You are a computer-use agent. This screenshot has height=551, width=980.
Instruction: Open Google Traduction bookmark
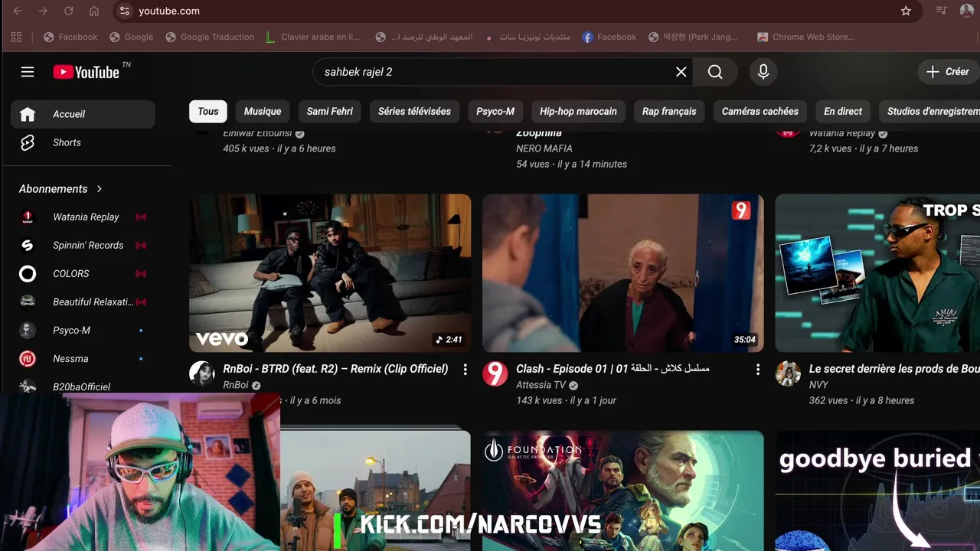209,37
